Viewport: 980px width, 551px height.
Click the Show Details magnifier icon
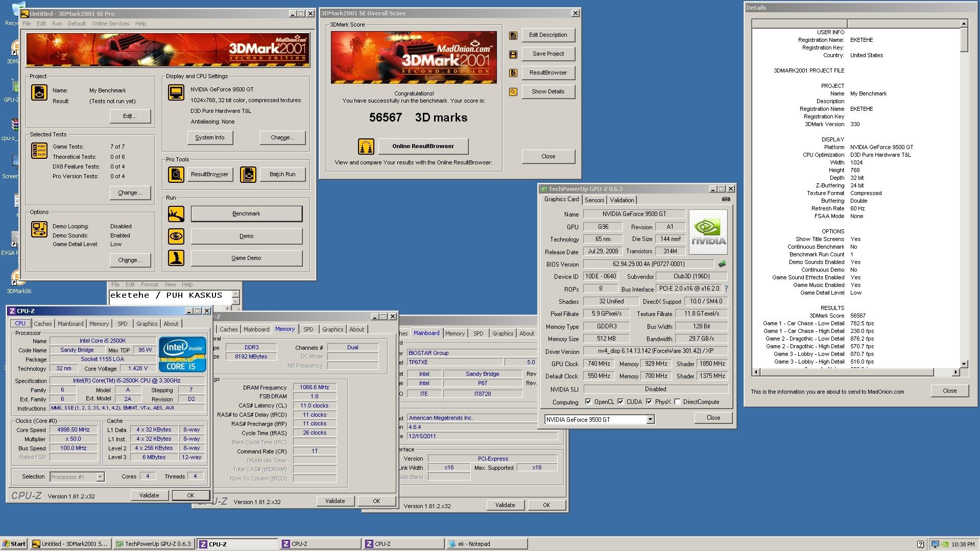coord(513,92)
